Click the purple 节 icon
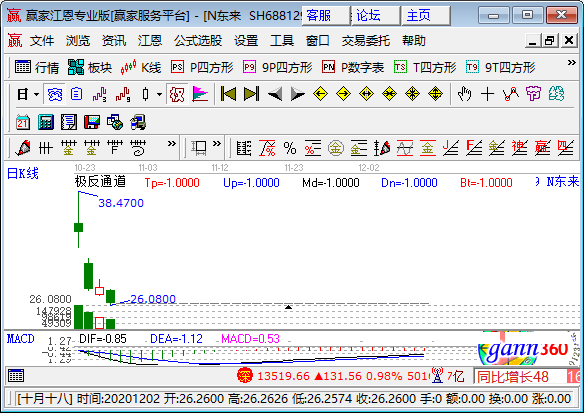The image size is (584, 413). point(533,94)
